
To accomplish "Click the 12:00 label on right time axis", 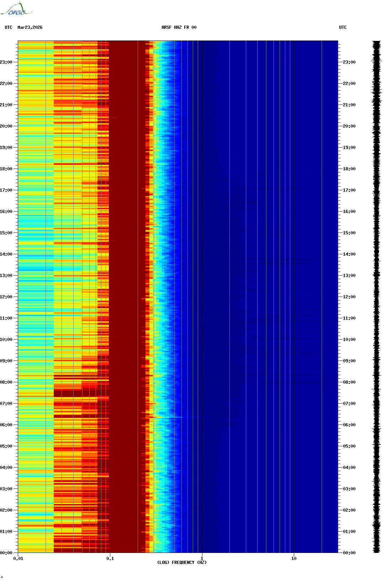I will pyautogui.click(x=349, y=297).
